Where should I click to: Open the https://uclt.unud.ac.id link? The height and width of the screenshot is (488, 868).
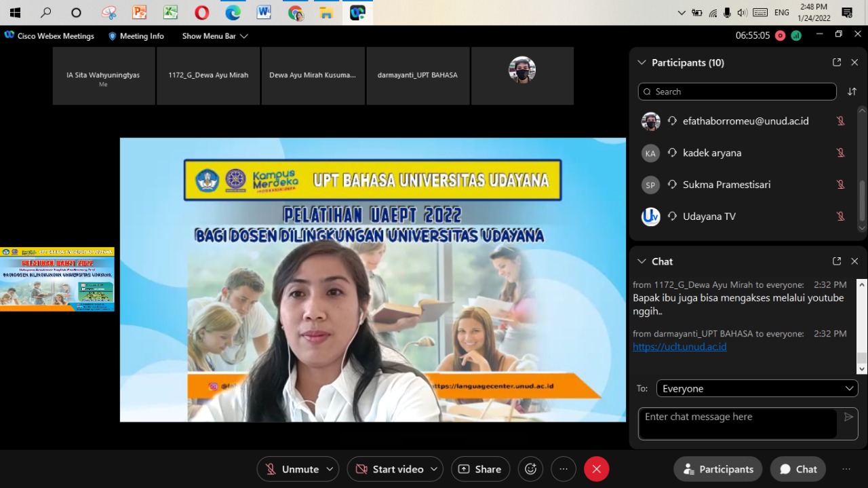pyautogui.click(x=679, y=347)
